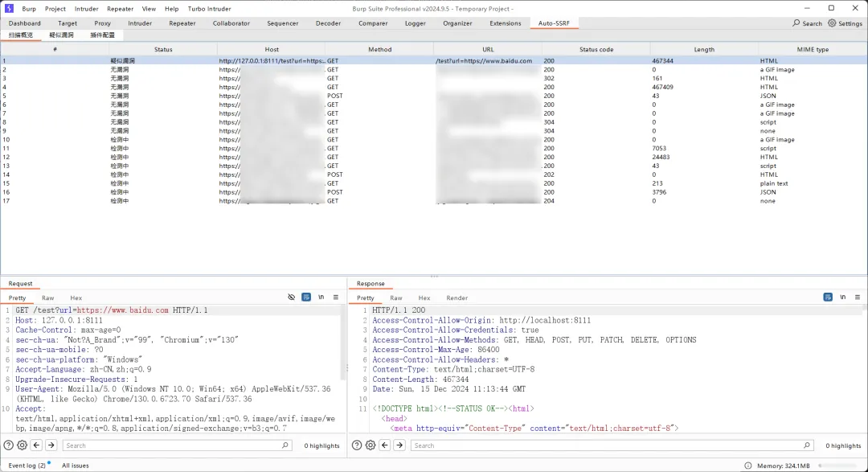Viewport: 868px width, 472px height.
Task: Switch to the Target tab
Action: 68,23
